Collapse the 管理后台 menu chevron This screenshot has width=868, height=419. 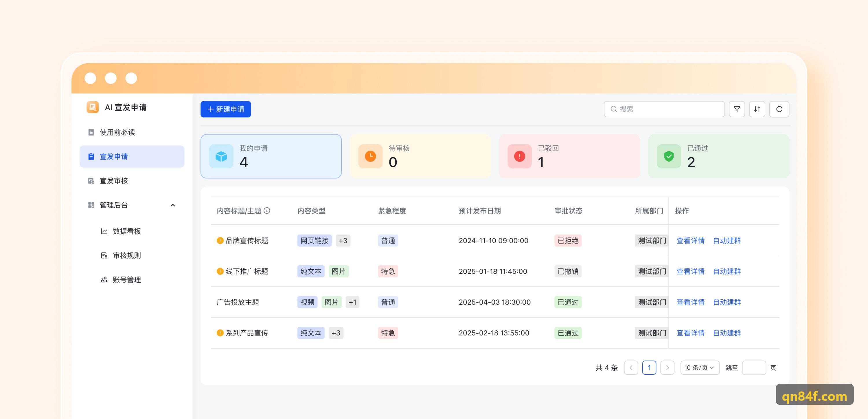click(173, 205)
